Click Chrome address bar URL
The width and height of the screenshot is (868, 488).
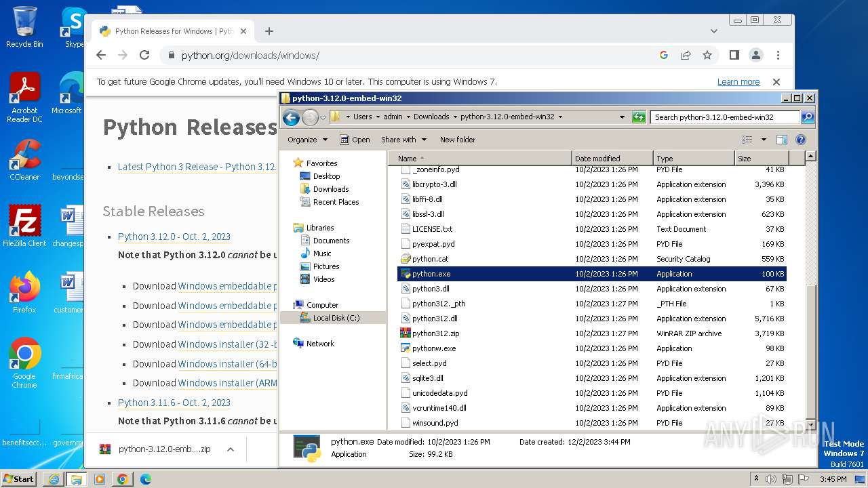(250, 56)
